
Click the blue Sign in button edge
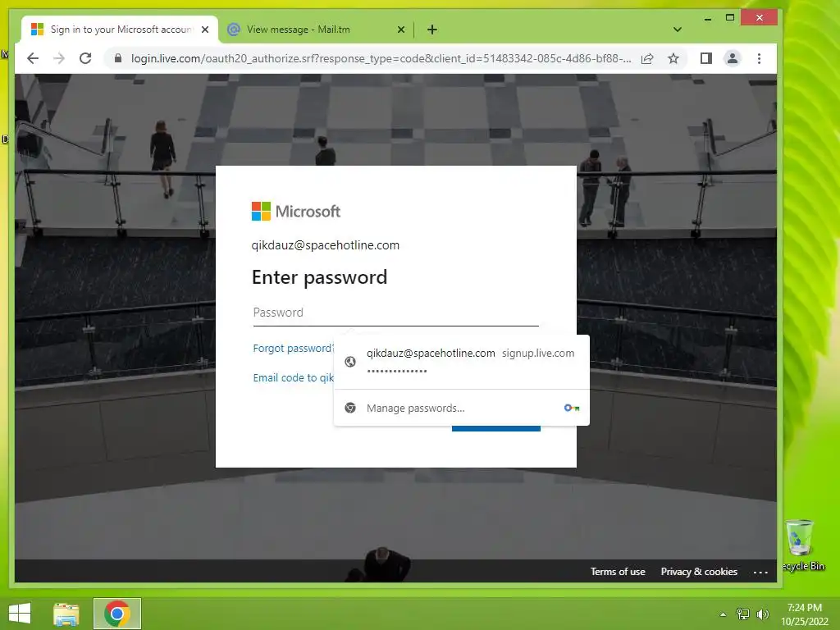(x=496, y=428)
